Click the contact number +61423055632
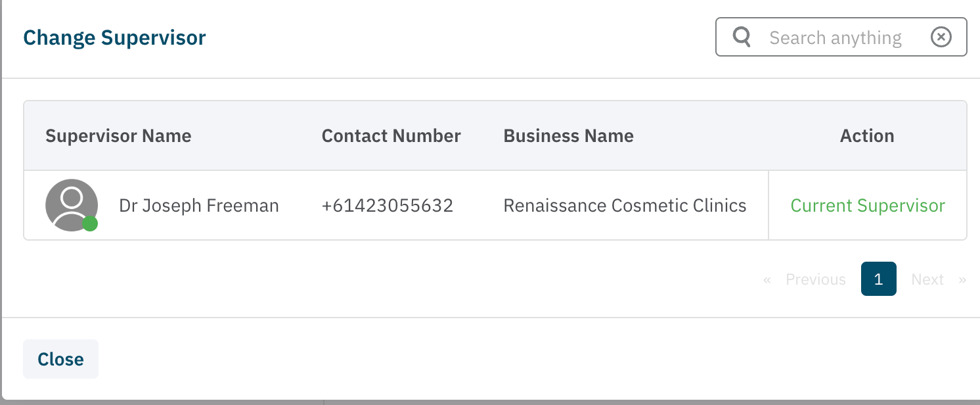 [x=387, y=206]
